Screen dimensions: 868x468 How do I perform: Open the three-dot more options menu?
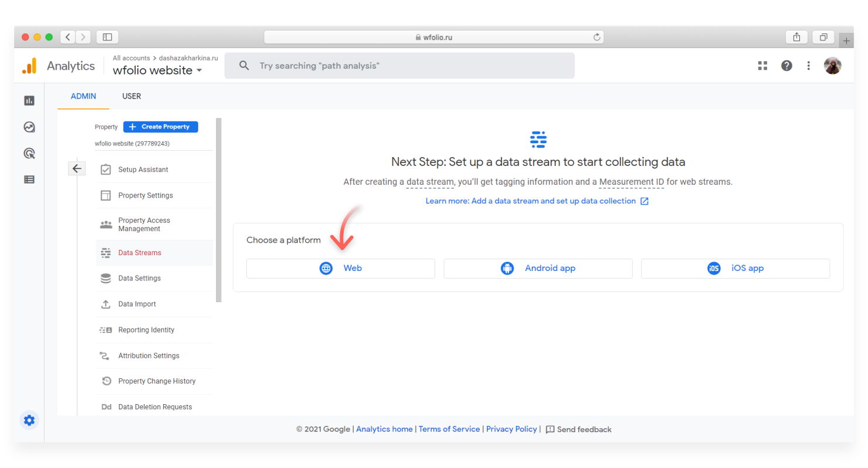coord(809,66)
